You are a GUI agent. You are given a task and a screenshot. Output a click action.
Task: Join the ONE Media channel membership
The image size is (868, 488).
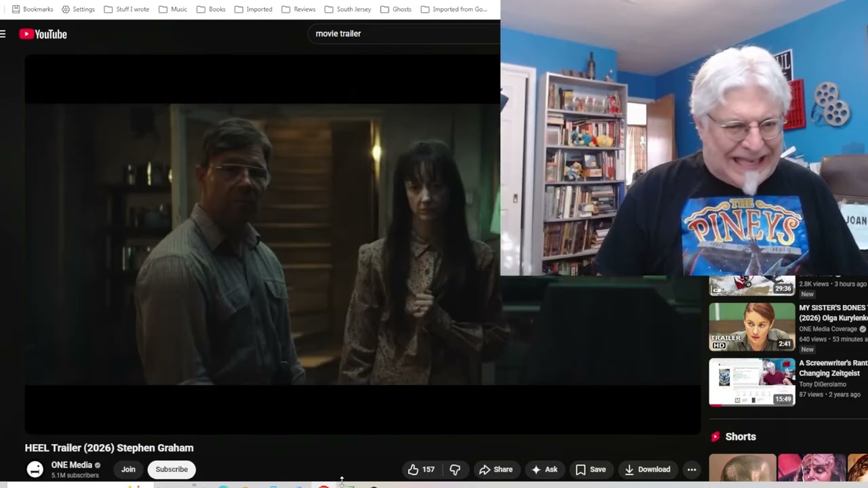tap(128, 469)
